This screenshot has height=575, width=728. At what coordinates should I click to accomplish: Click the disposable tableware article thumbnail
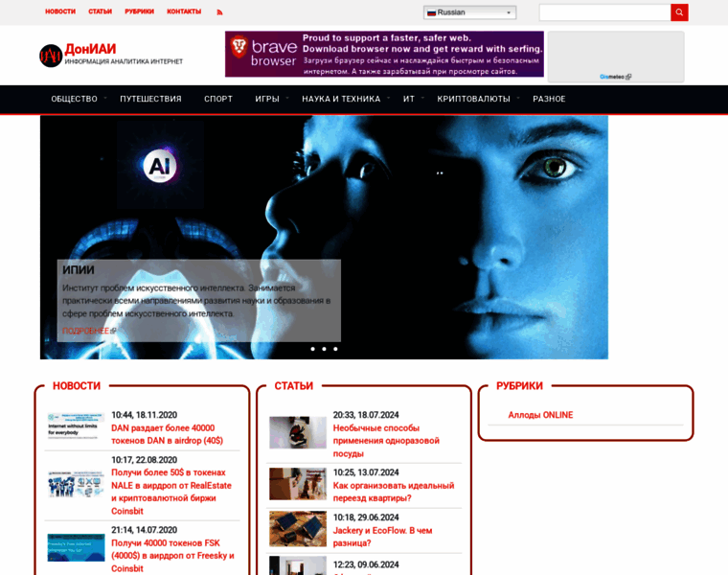pos(298,432)
